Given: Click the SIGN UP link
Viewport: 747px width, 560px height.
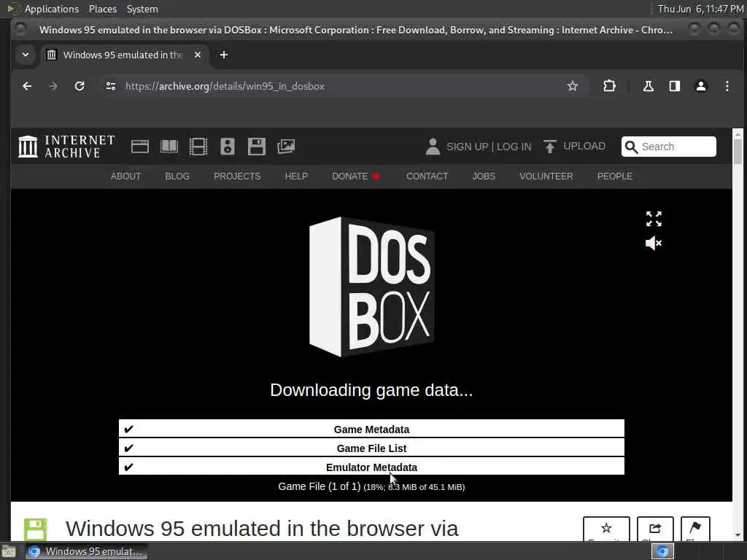Looking at the screenshot, I should coord(468,147).
